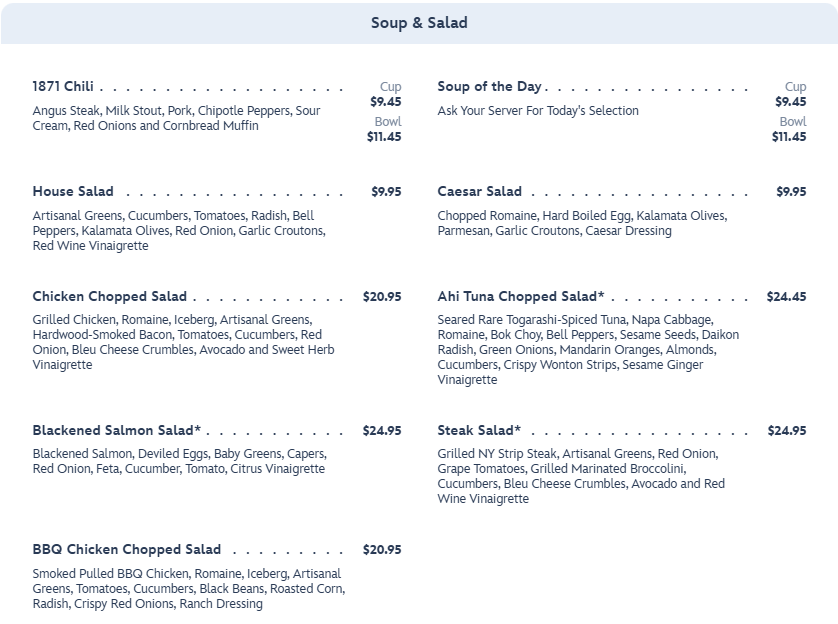Click "Ask Your Server For Today's Selection" text
Viewport: 838px width, 624px height.
[537, 111]
